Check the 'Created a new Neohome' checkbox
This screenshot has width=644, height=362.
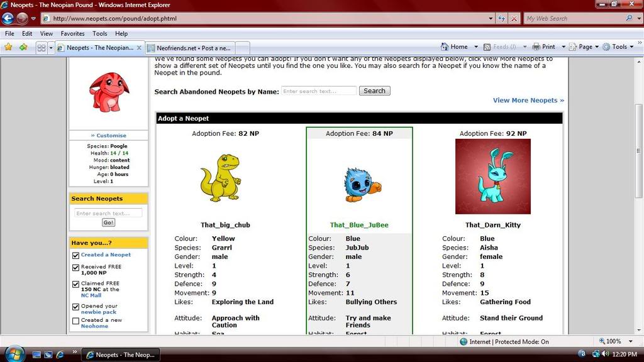[x=75, y=321]
